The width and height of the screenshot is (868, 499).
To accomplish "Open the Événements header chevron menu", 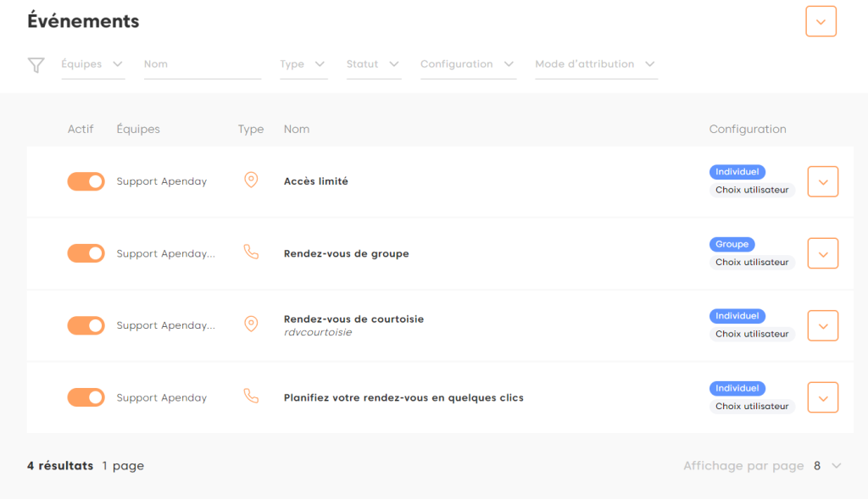I will click(x=821, y=22).
